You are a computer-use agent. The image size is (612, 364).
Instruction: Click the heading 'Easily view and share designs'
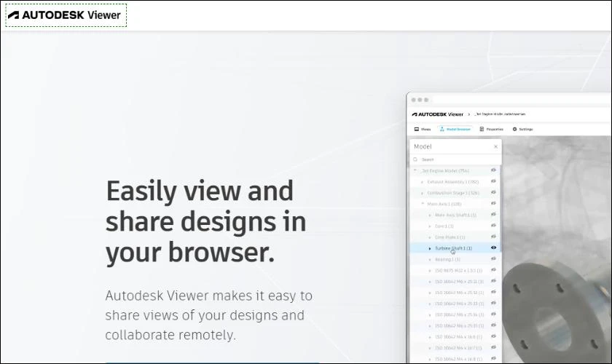pyautogui.click(x=205, y=221)
